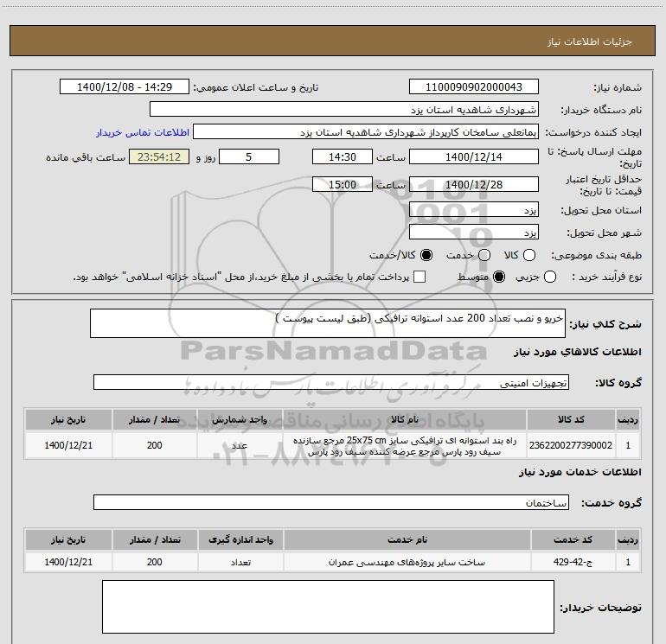The image size is (666, 644).
Task: Click the service unit cell تعداد
Action: coord(240,562)
